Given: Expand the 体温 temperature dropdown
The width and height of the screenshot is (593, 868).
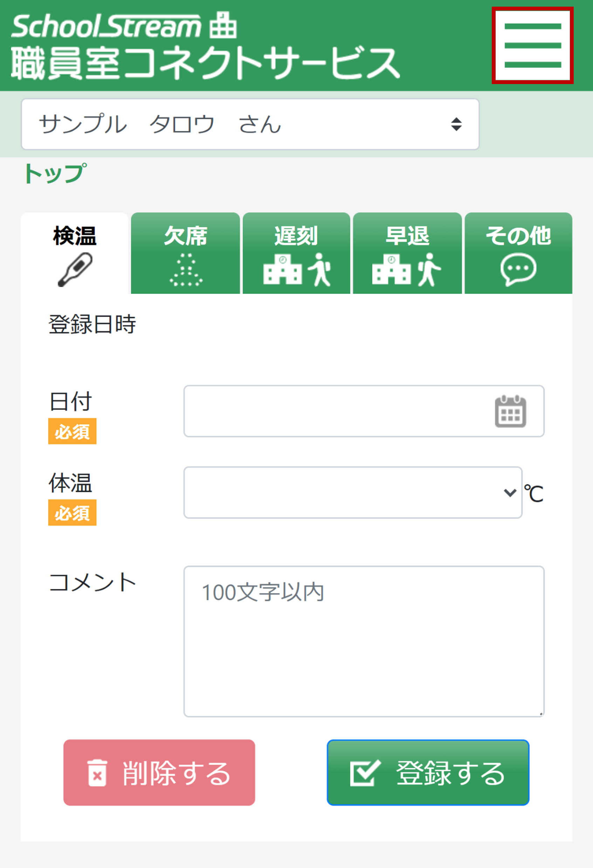Looking at the screenshot, I should pos(352,492).
